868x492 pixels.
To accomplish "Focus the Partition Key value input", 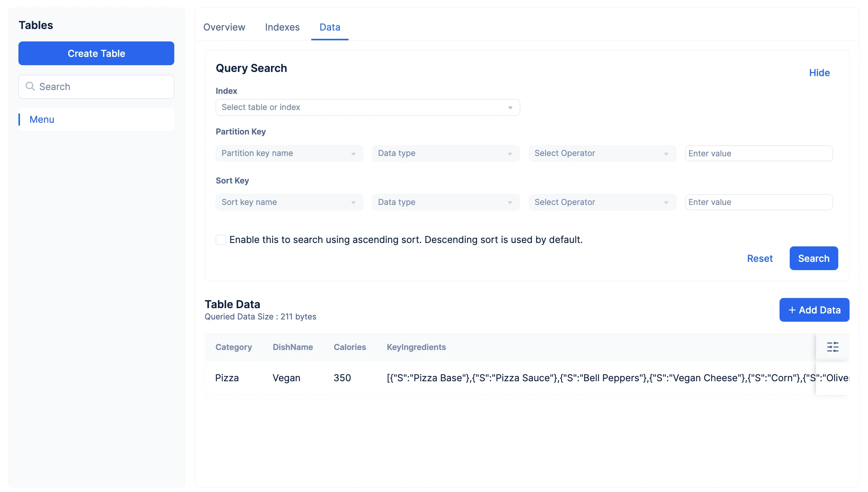I will (x=759, y=153).
